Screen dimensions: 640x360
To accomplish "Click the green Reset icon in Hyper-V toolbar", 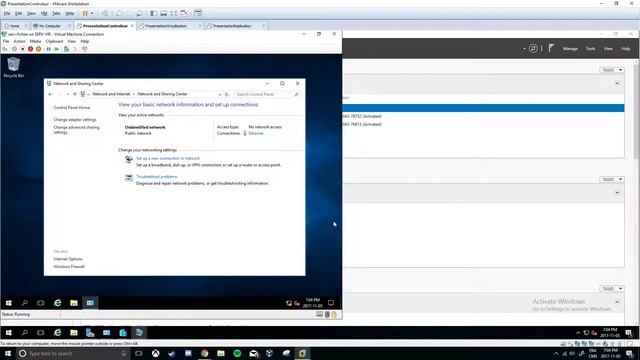I will click(56, 49).
